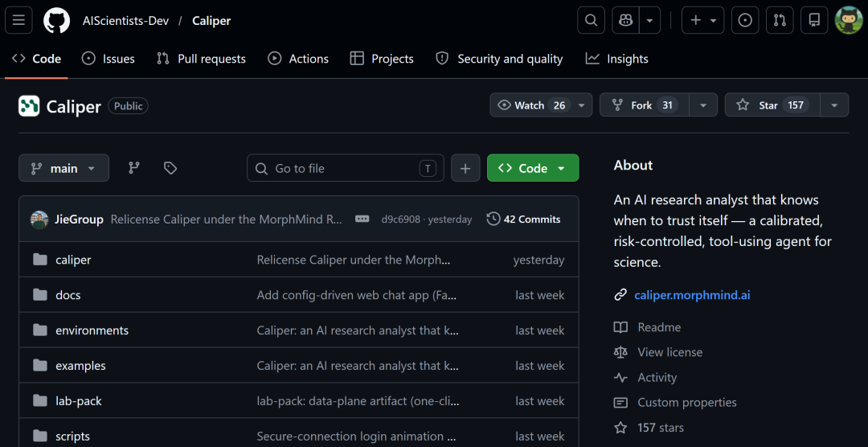Open the Actions tab
Viewport: 868px width, 447px height.
pos(298,59)
